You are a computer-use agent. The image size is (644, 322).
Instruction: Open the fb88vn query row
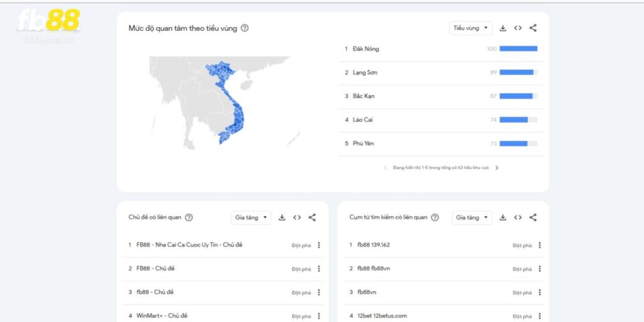point(443,292)
